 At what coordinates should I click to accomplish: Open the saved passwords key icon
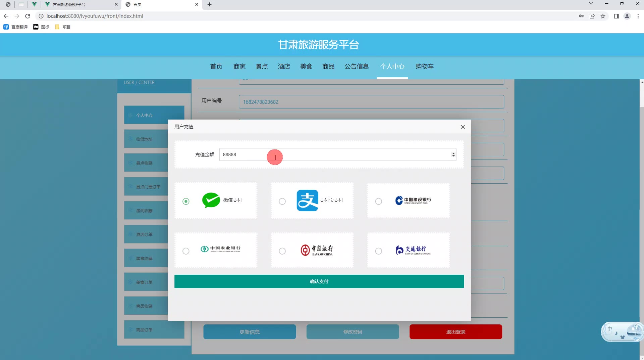pos(581,16)
